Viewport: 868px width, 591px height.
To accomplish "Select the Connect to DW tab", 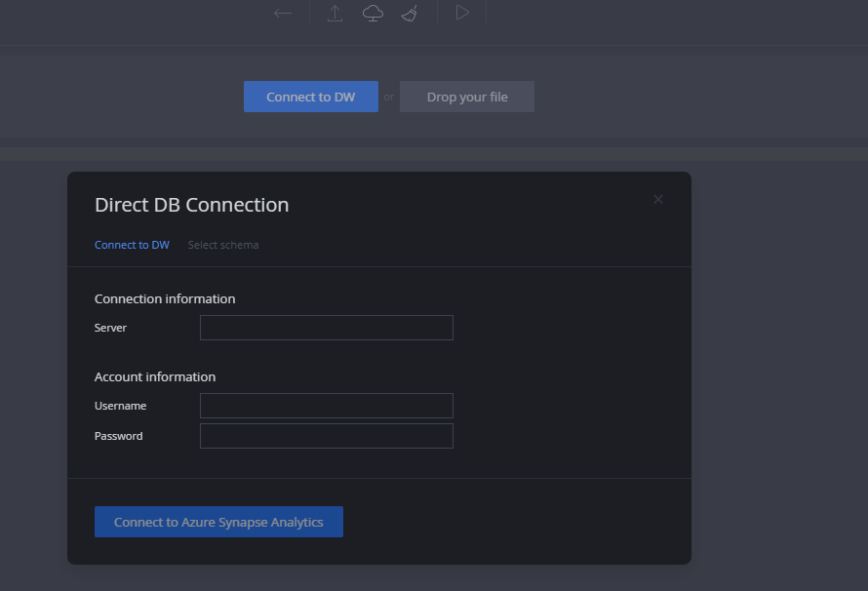I will (x=132, y=245).
